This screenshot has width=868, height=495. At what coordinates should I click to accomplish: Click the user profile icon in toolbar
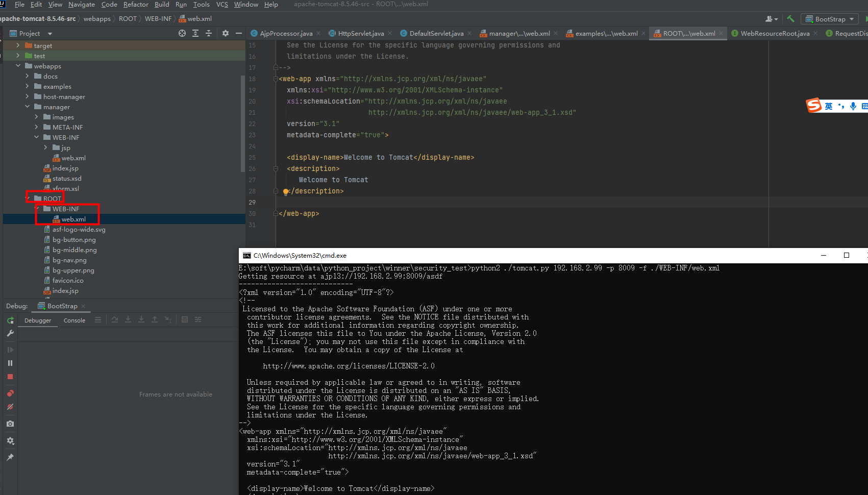click(x=772, y=19)
